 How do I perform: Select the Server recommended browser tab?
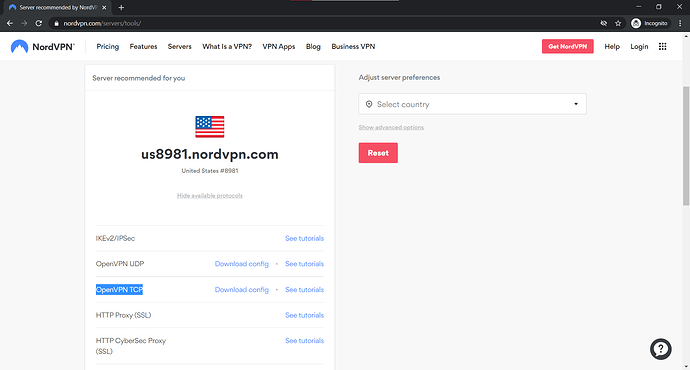[x=57, y=7]
